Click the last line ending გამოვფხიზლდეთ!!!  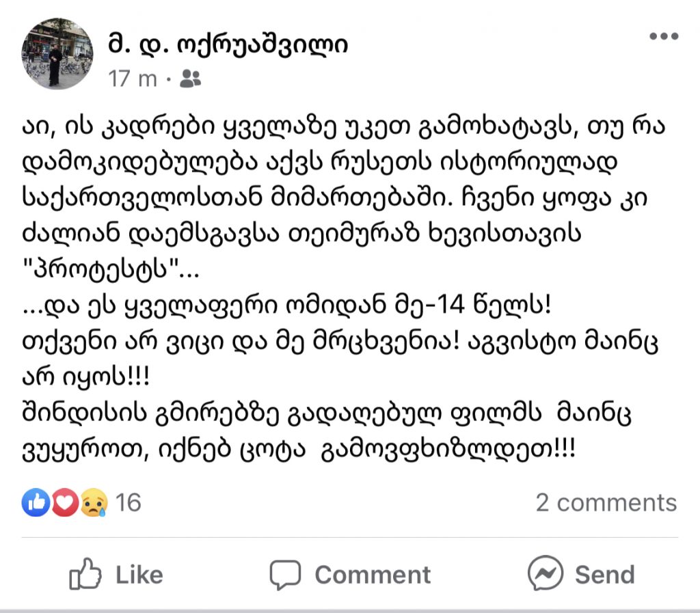pos(298,450)
